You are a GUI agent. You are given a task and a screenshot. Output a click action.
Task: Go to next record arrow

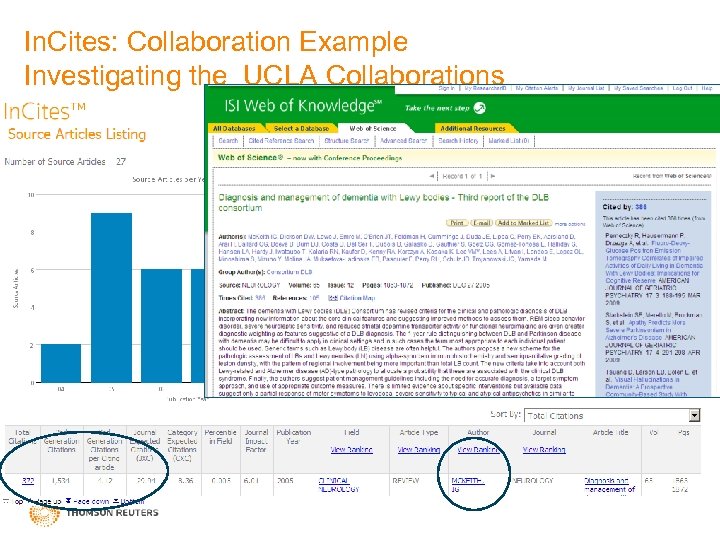coord(492,176)
